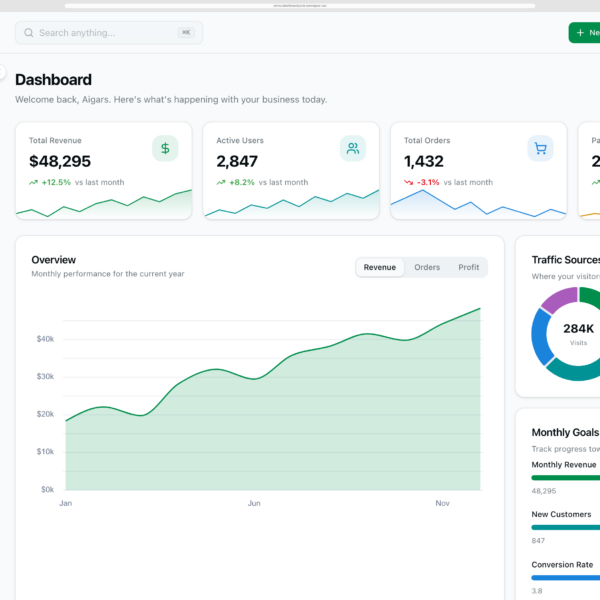Click the $40k axis label

45,339
